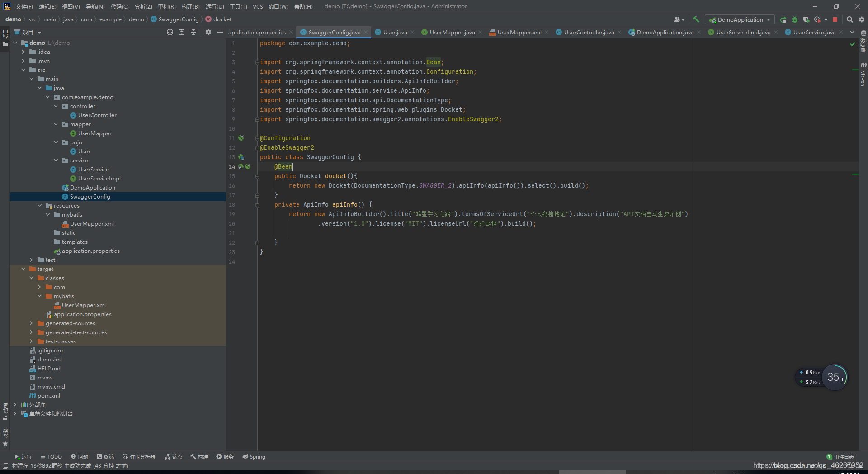
Task: Open the VCS menu
Action: (x=258, y=6)
